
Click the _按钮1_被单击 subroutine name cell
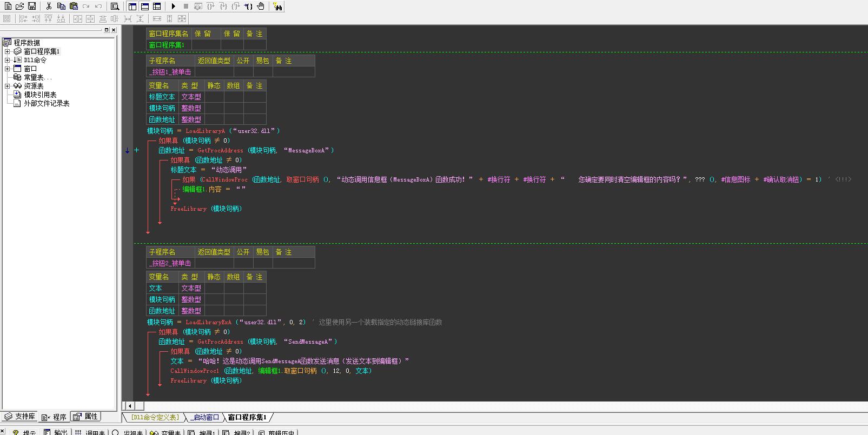coord(170,72)
